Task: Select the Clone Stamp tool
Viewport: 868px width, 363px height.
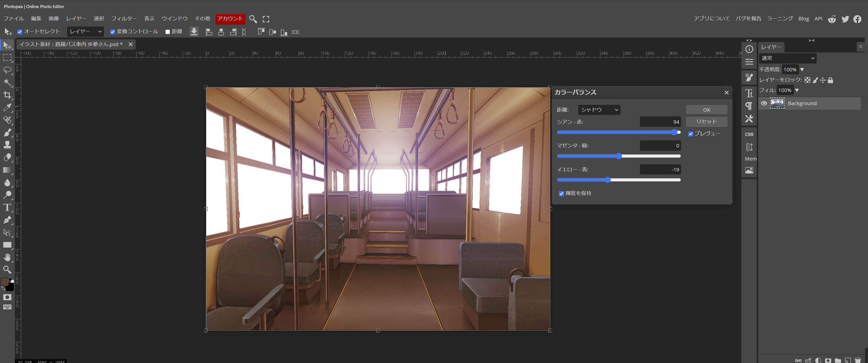Action: pyautogui.click(x=7, y=145)
